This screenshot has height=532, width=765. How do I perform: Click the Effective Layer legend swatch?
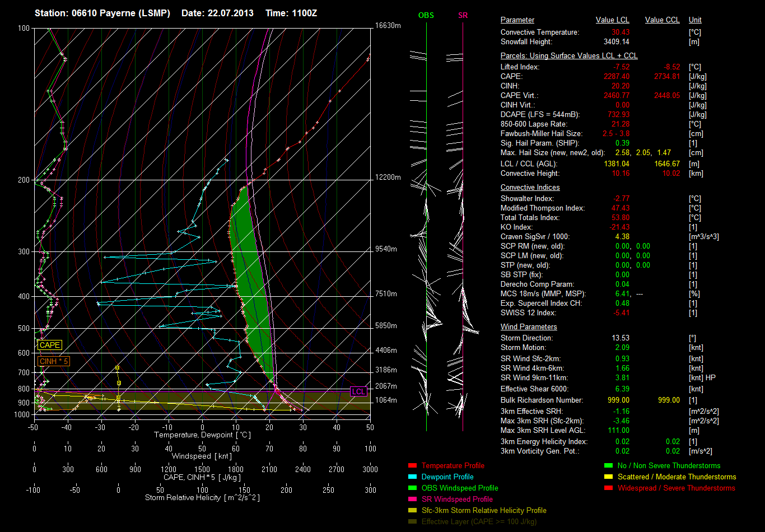(x=413, y=522)
